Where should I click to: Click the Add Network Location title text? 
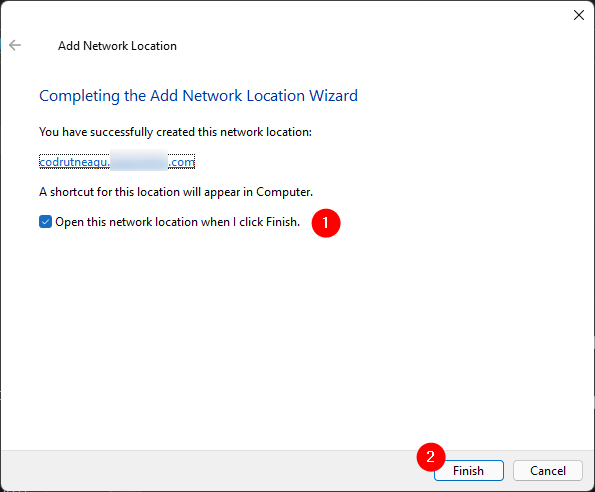(117, 46)
